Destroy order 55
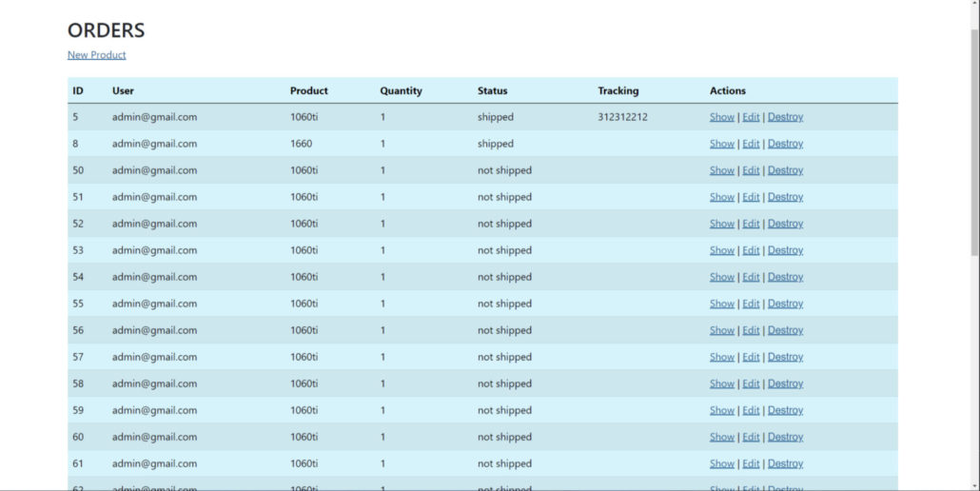Image resolution: width=980 pixels, height=491 pixels. point(785,304)
